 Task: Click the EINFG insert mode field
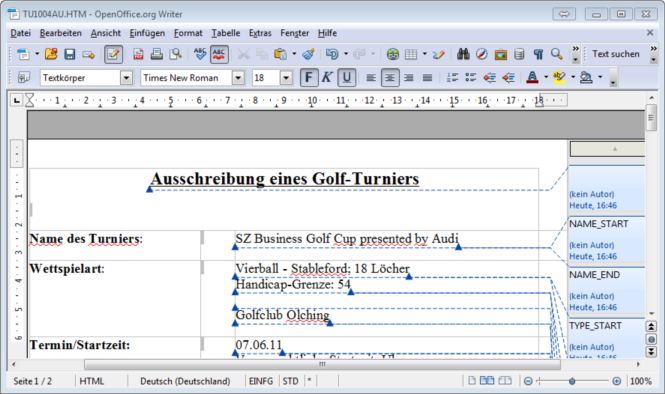point(261,381)
